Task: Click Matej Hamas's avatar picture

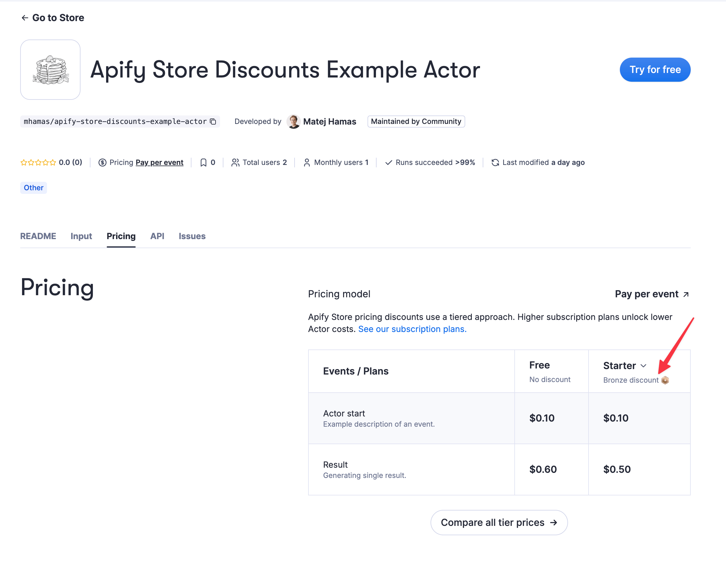Action: [x=293, y=121]
